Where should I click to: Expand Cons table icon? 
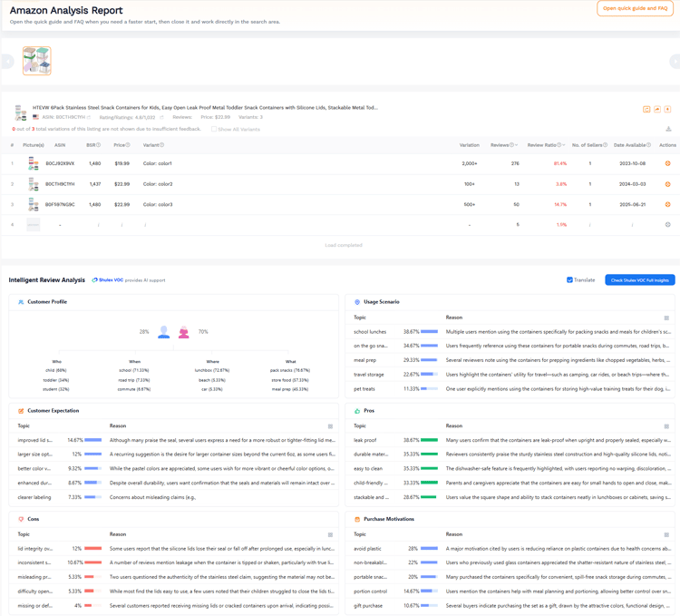(330, 535)
